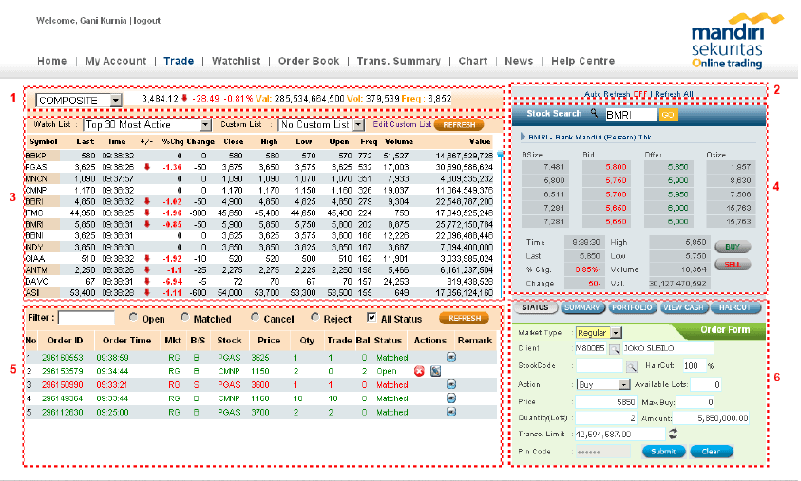Open the News menu

(x=519, y=61)
